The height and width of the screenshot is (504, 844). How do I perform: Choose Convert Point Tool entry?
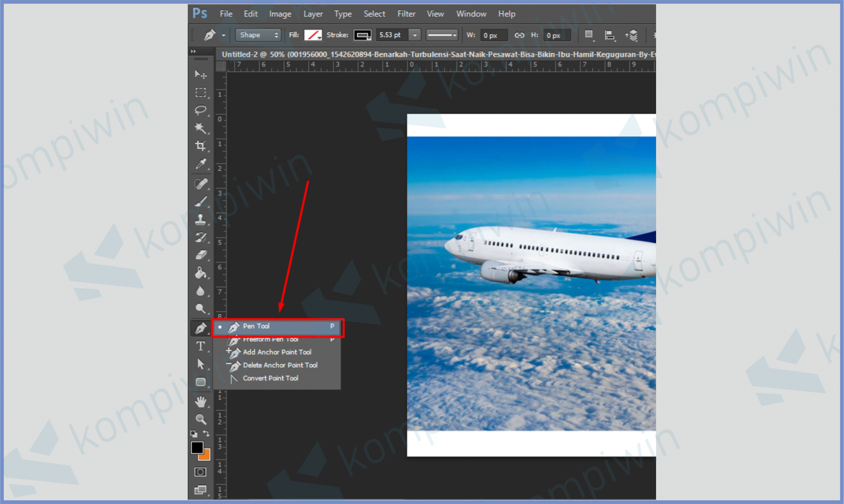(270, 378)
